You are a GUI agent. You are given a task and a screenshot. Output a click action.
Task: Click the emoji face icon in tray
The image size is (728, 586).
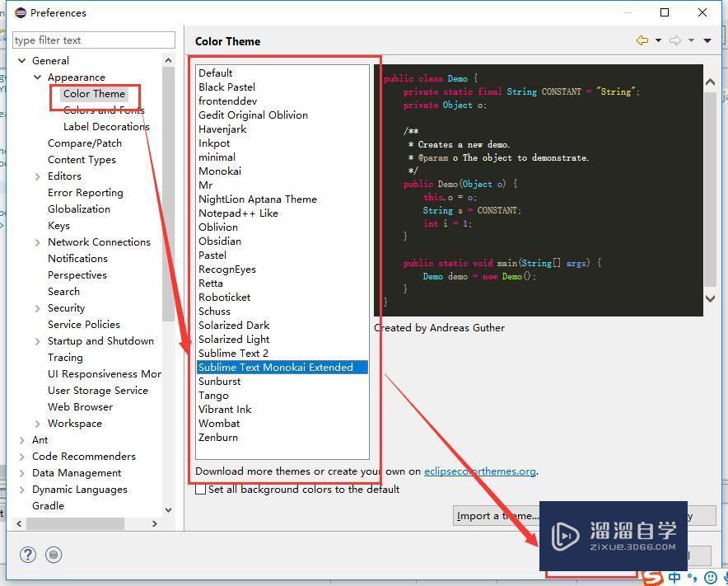[x=711, y=578]
